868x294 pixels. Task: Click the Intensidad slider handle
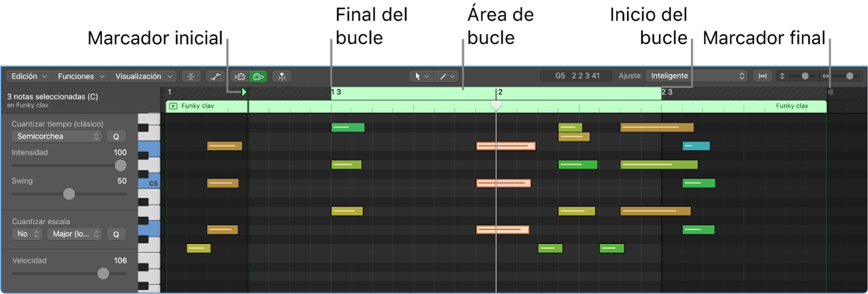coord(121,166)
